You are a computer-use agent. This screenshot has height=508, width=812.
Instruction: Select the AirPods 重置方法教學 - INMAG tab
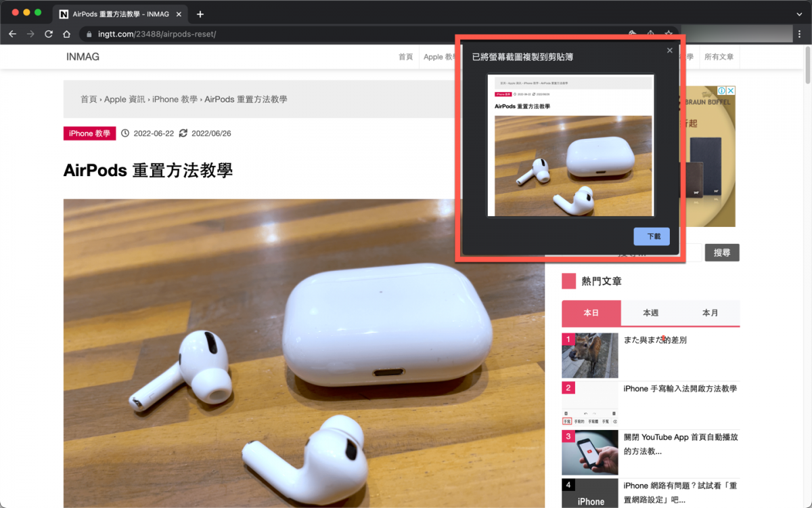pyautogui.click(x=121, y=14)
